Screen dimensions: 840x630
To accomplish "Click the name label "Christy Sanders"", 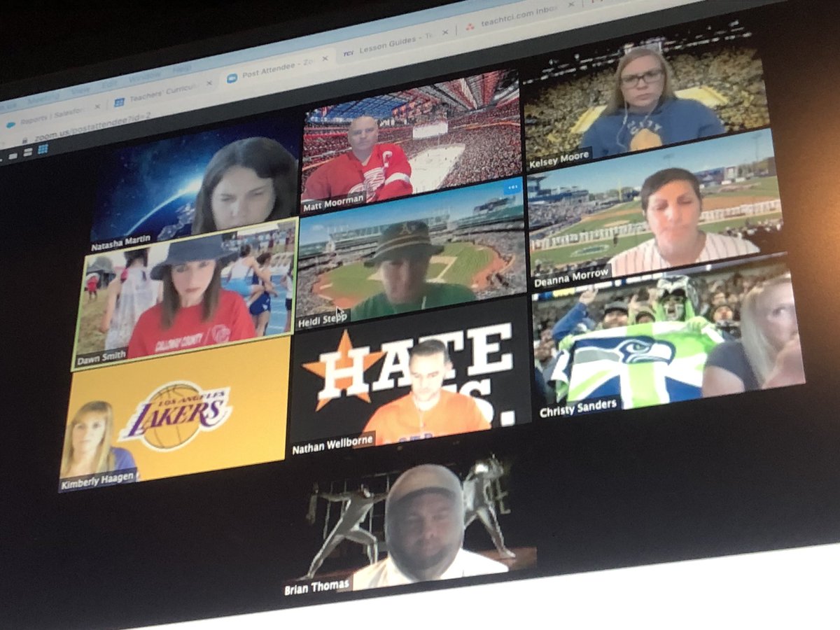I will tap(577, 407).
